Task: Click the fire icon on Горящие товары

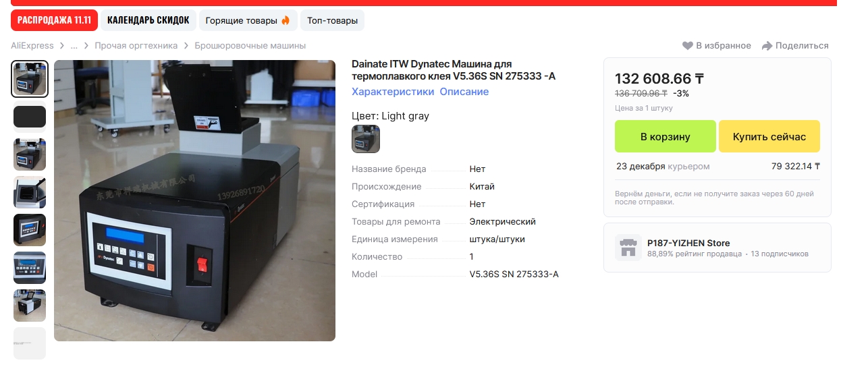Action: [286, 20]
